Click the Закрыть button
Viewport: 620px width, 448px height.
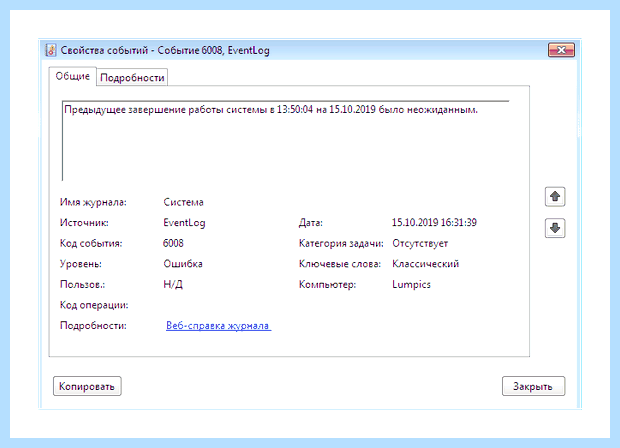(x=533, y=386)
